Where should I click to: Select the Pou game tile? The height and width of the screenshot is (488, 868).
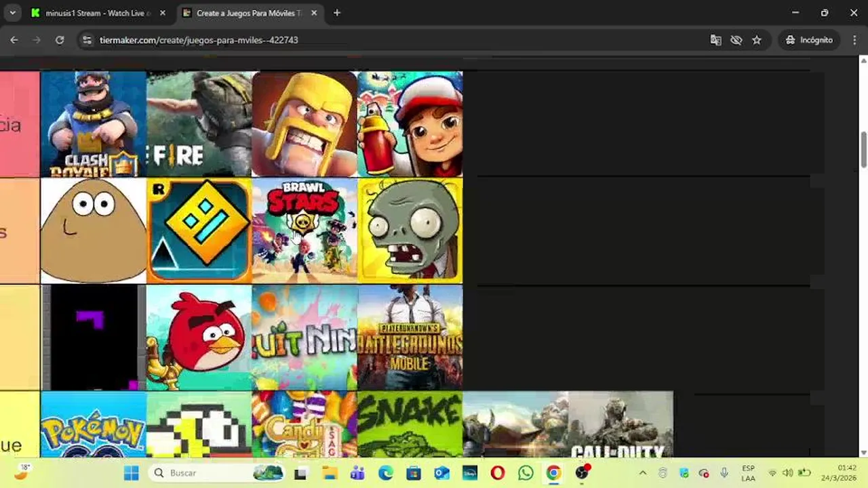click(x=94, y=230)
